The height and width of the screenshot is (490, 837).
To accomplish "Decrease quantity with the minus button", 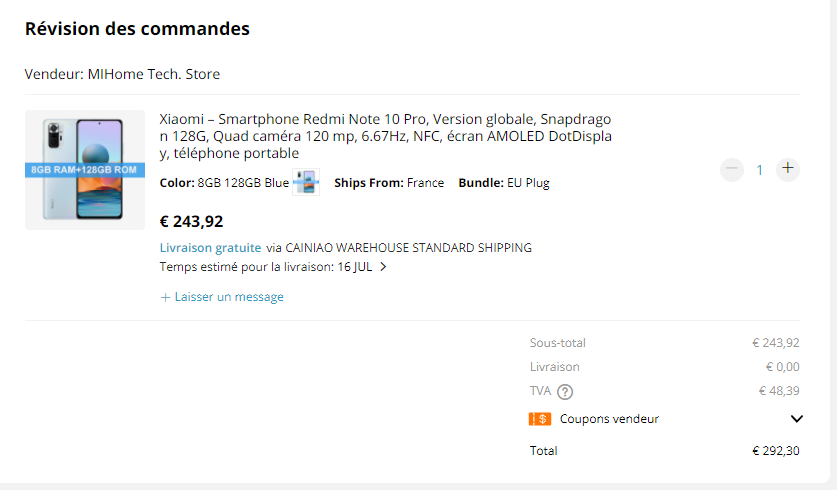I will [732, 169].
